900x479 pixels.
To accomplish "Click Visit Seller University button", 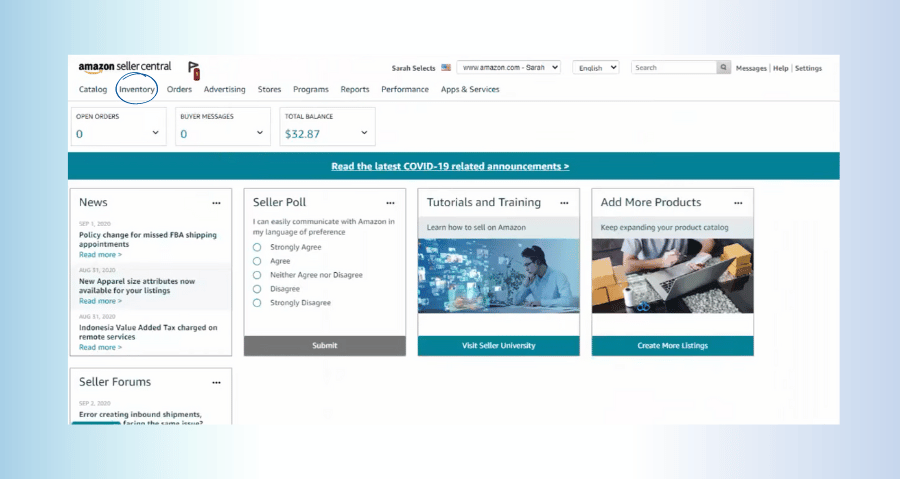I will [499, 345].
